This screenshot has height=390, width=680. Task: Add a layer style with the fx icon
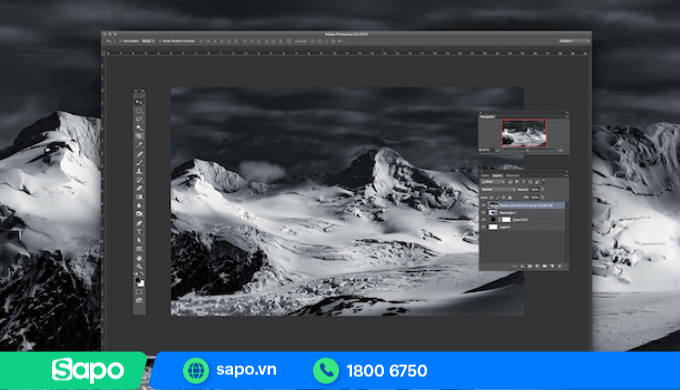(522, 266)
